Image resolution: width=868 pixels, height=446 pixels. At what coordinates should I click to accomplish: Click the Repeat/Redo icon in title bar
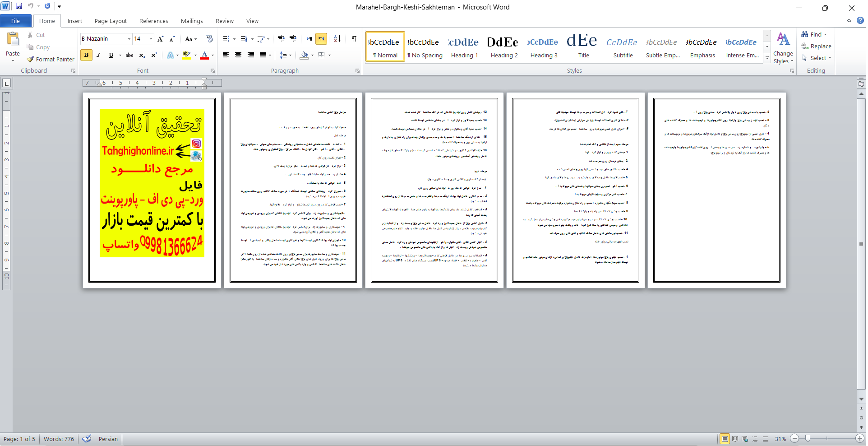pyautogui.click(x=47, y=6)
